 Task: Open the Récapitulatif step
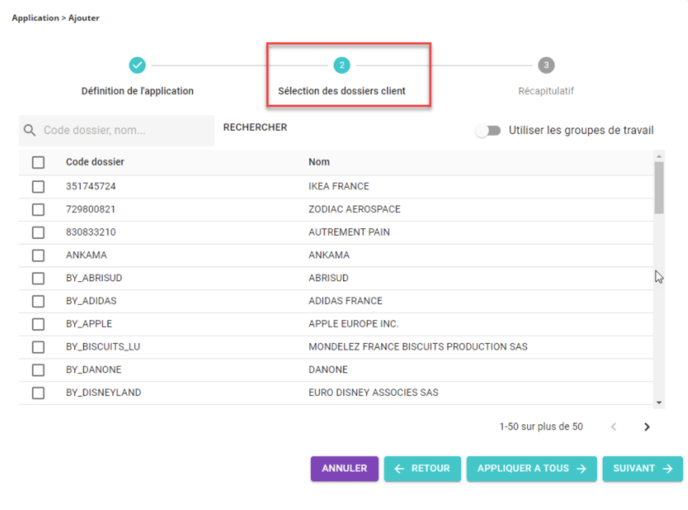point(546,91)
